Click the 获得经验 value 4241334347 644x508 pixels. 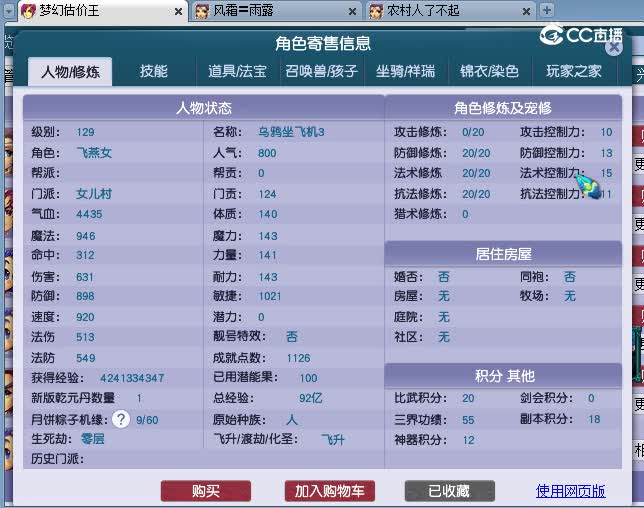[x=132, y=378]
